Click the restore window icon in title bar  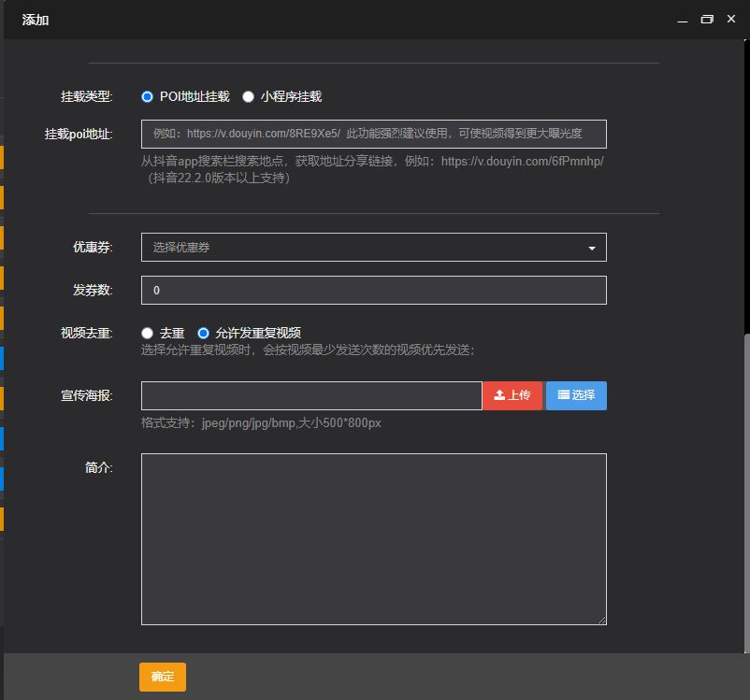(x=707, y=19)
